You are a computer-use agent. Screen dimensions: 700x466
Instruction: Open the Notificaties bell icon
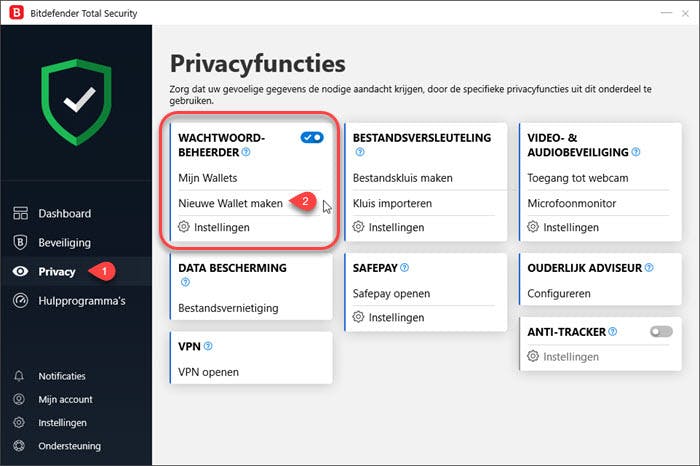coord(20,376)
